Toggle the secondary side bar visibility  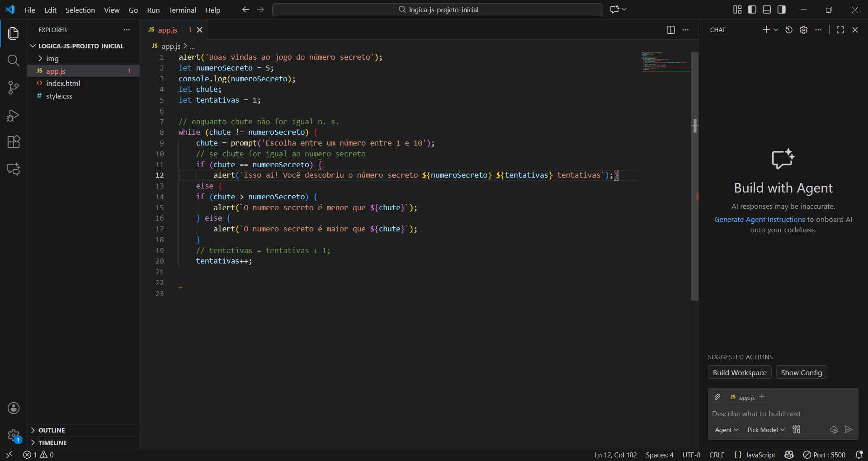point(781,9)
